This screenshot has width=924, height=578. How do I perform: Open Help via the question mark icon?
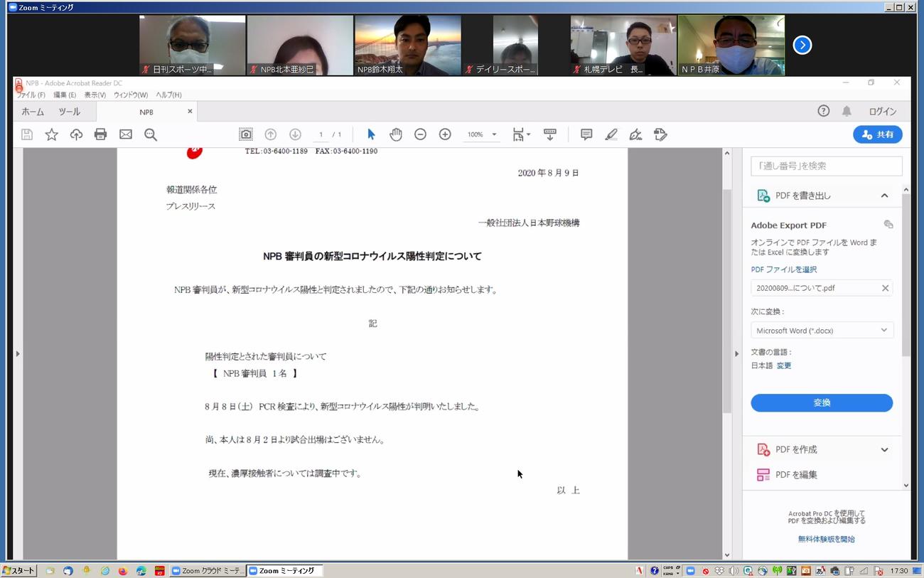pos(823,111)
